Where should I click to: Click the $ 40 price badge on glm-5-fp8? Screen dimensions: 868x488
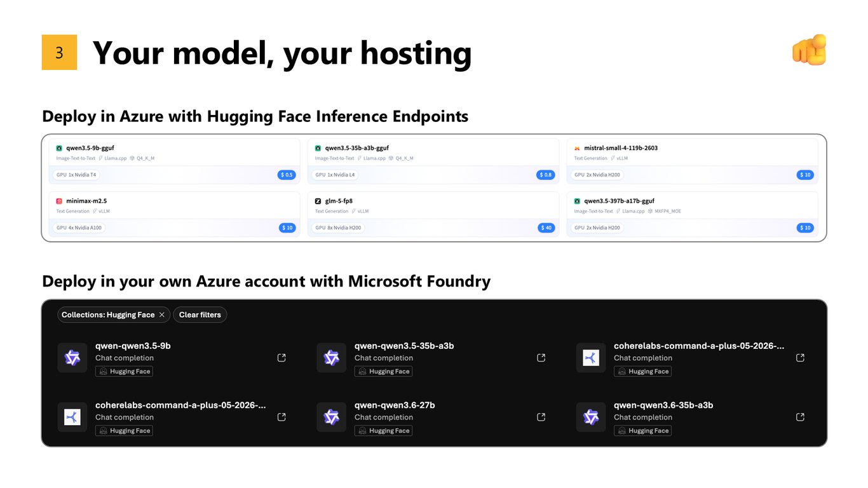click(546, 227)
